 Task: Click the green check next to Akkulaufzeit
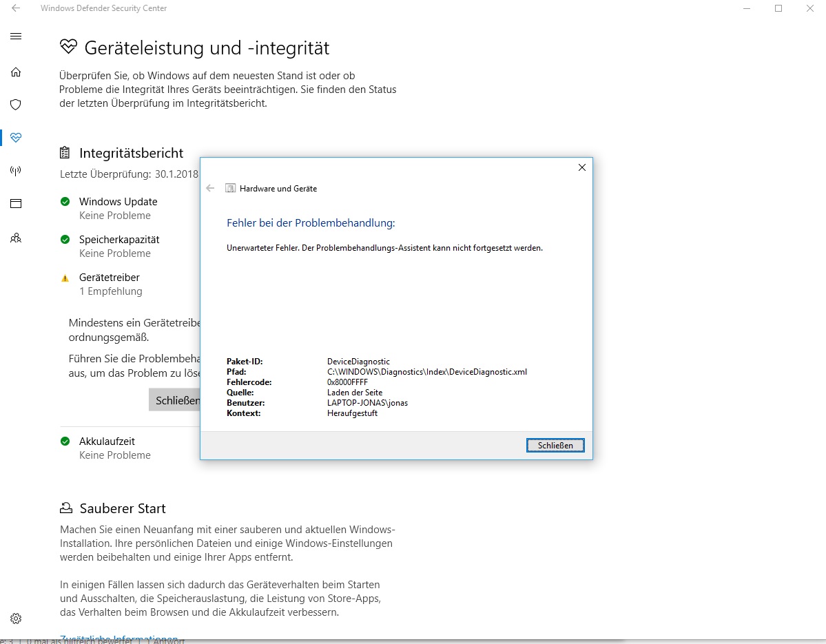pyautogui.click(x=65, y=442)
